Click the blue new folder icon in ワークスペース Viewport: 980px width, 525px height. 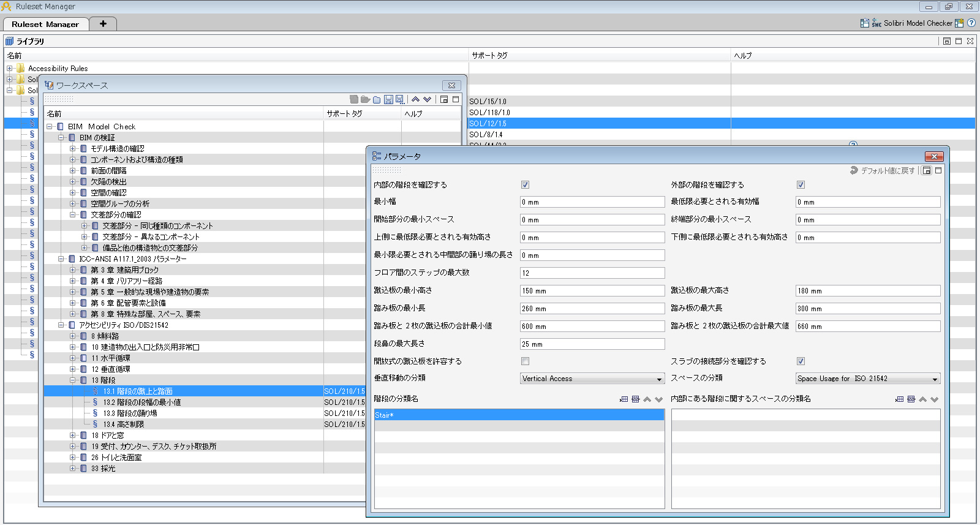click(377, 99)
